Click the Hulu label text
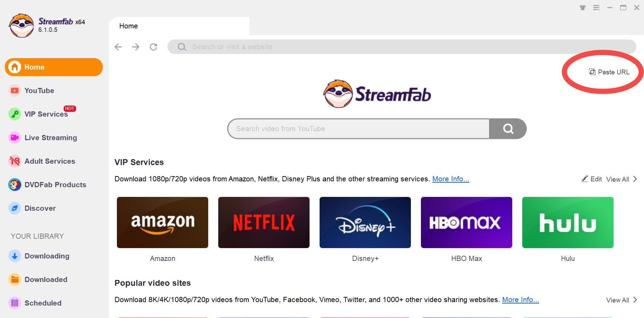Image resolution: width=644 pixels, height=318 pixels. 568,258
